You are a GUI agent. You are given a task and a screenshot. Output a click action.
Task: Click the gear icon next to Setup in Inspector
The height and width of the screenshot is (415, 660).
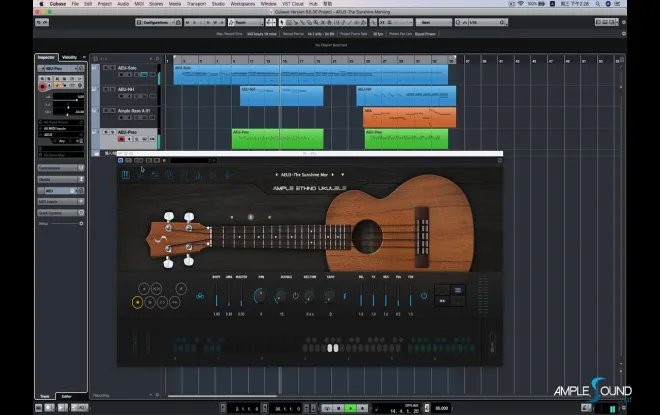tap(81, 223)
